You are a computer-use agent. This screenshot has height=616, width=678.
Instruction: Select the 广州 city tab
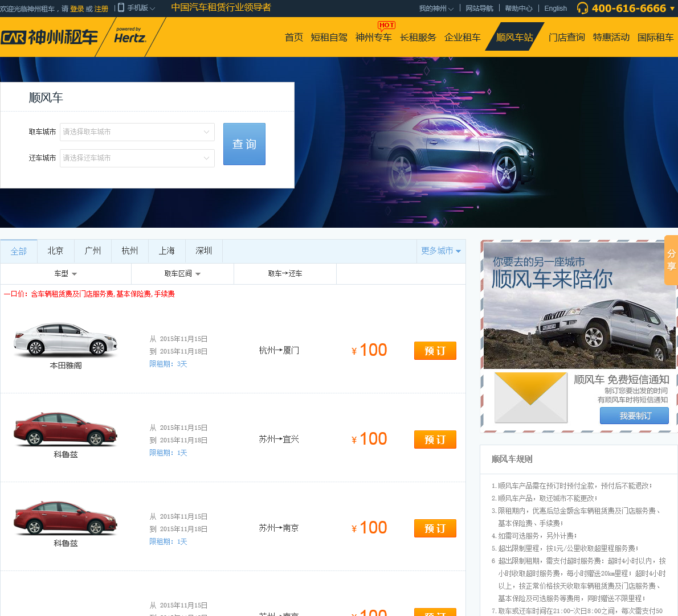(92, 251)
